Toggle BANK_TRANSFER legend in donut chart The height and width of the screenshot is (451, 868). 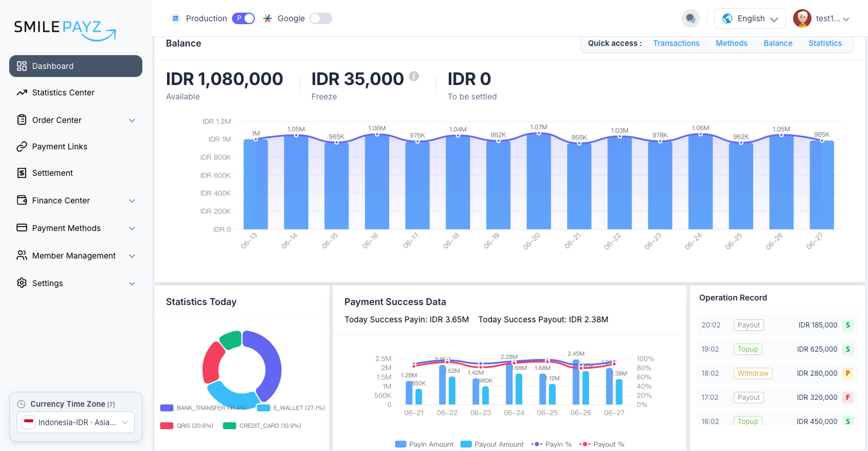click(204, 408)
